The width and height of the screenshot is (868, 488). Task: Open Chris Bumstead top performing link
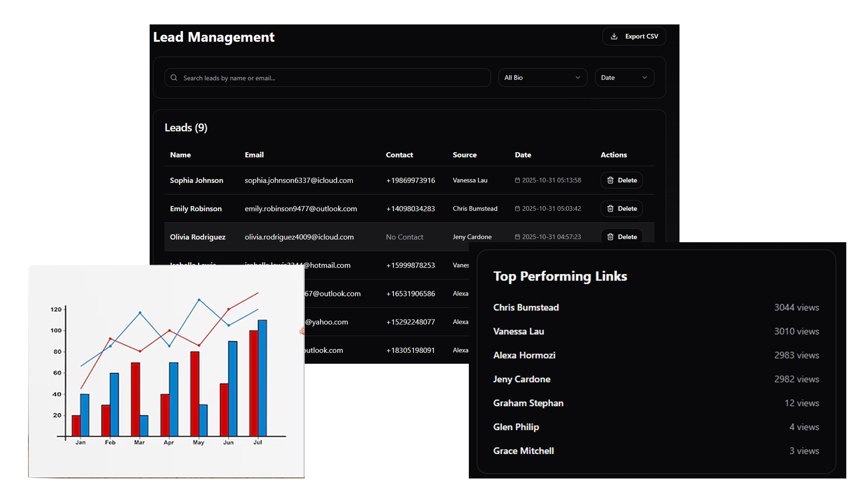[526, 308]
